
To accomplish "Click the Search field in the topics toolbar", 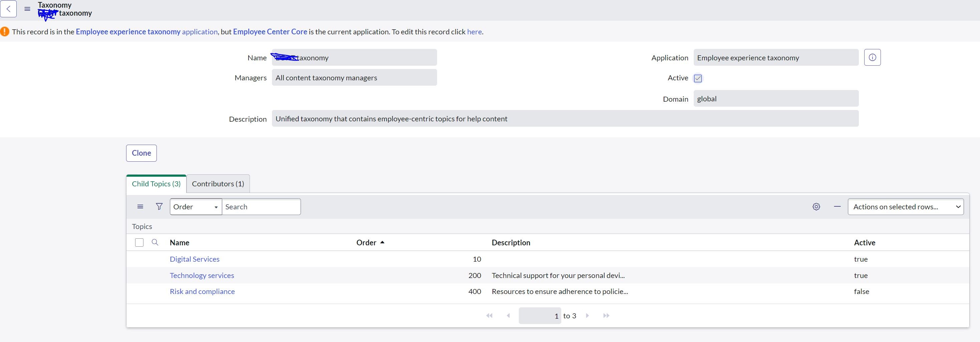I will coord(261,206).
